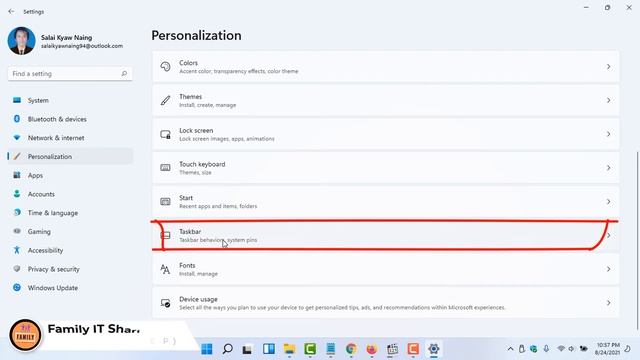Expand the Device usage row chevron
Screen dimensions: 640x360
point(608,303)
